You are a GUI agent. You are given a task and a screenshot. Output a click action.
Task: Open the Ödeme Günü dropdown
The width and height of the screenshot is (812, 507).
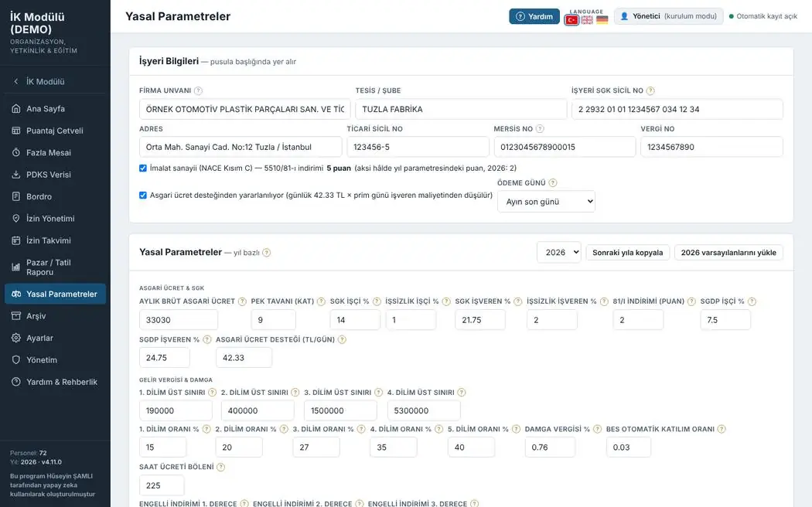click(x=546, y=202)
